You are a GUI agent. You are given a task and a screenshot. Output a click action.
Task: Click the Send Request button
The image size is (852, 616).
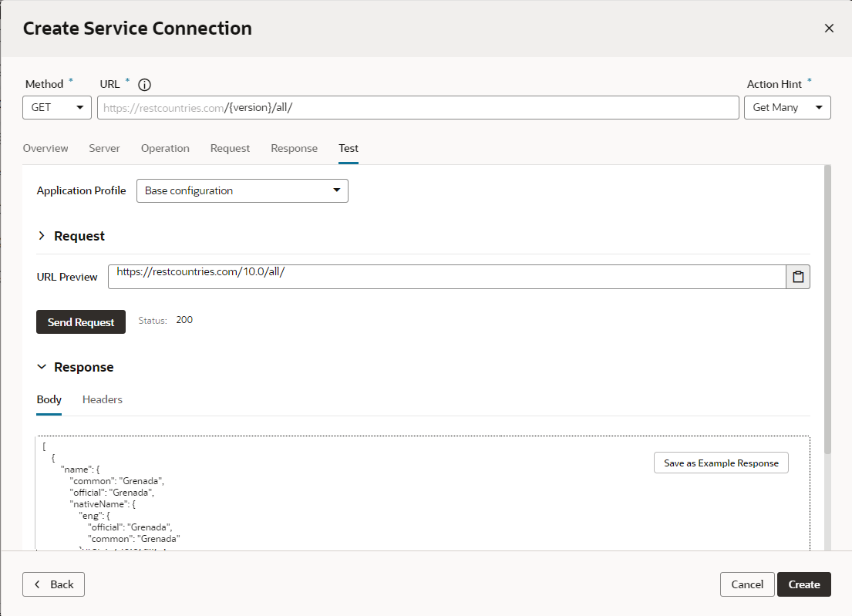pyautogui.click(x=81, y=322)
